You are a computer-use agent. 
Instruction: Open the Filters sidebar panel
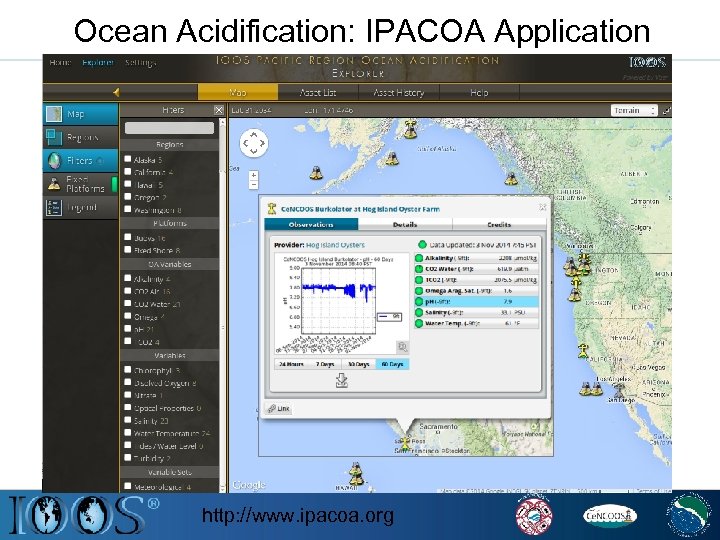[x=81, y=160]
